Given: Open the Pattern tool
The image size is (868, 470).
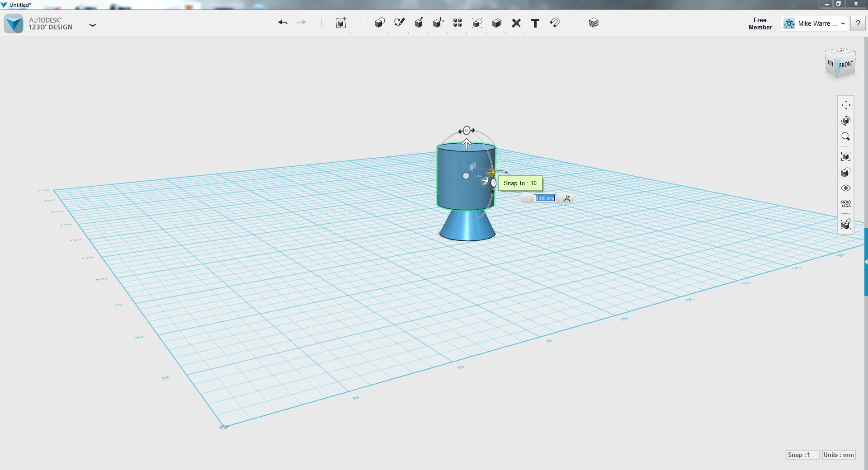Looking at the screenshot, I should 458,23.
